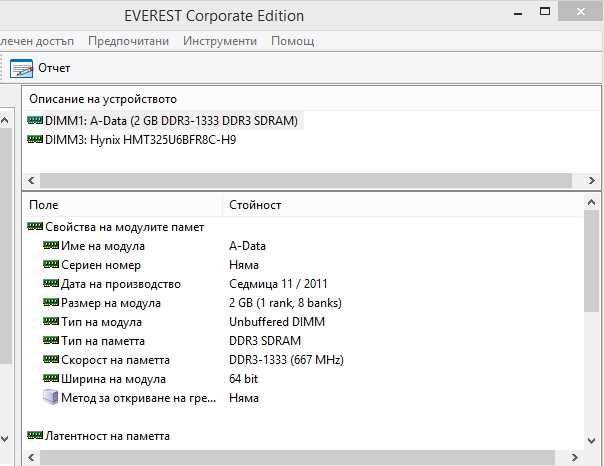Click the icon beside Латентност на паметта

click(x=35, y=435)
